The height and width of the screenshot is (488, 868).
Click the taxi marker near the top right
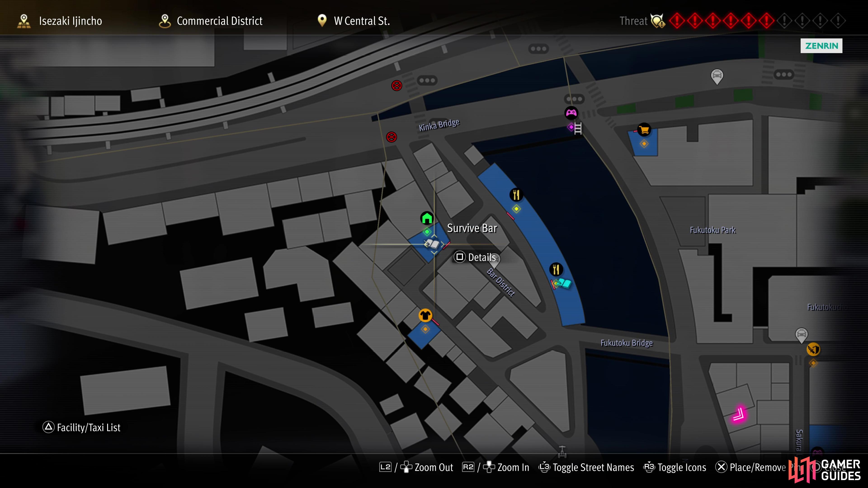click(x=717, y=76)
